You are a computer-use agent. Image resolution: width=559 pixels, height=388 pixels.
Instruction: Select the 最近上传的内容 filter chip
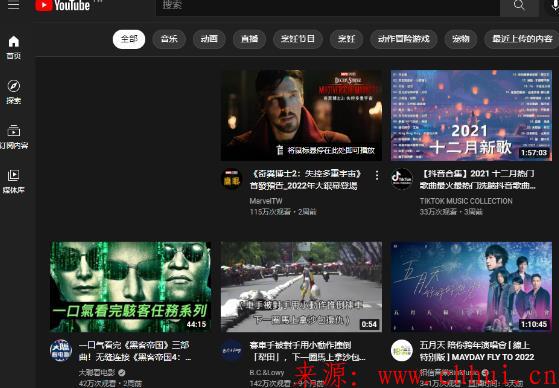point(522,39)
